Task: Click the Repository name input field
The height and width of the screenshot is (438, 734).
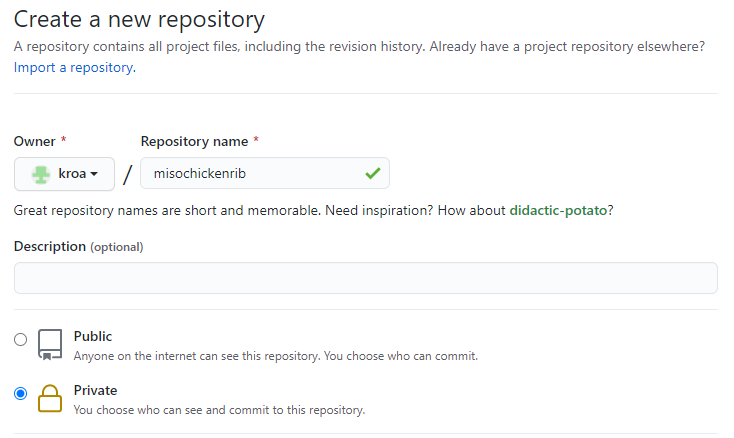Action: 264,173
